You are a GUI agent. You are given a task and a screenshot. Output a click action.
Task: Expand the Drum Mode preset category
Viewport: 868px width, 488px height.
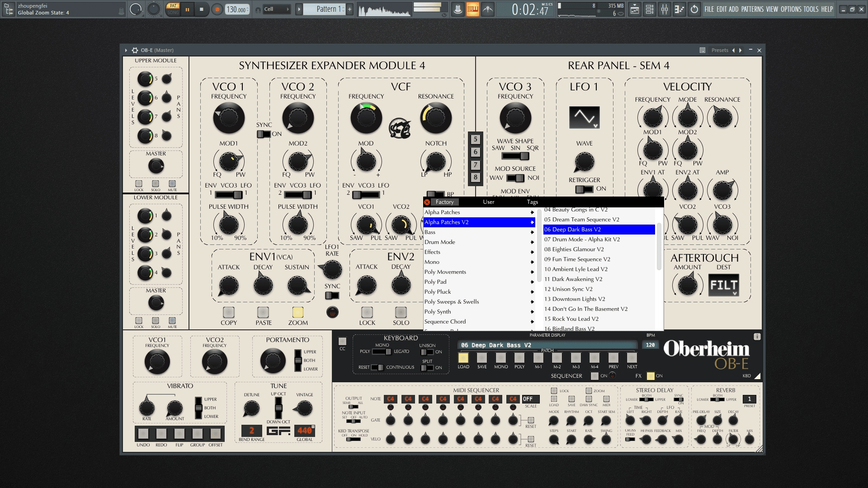(479, 242)
